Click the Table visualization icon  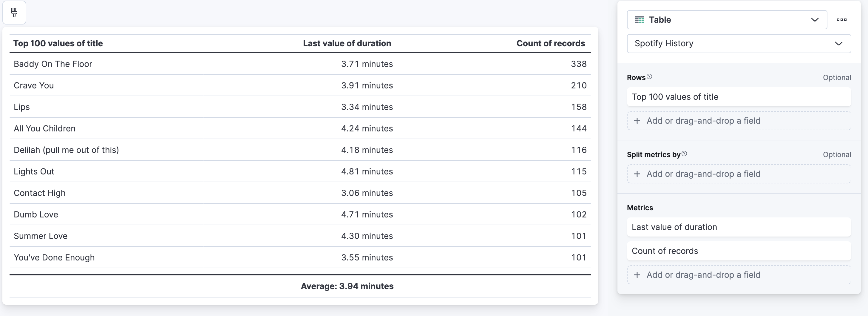pyautogui.click(x=640, y=19)
